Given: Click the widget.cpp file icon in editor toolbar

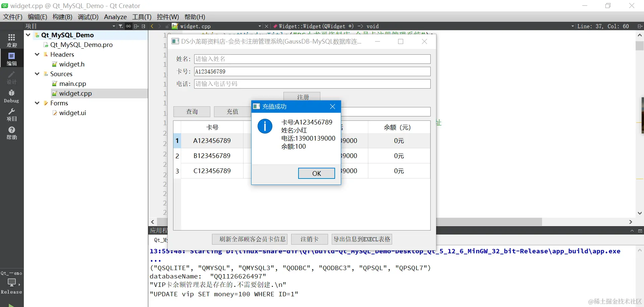Looking at the screenshot, I should tap(175, 26).
